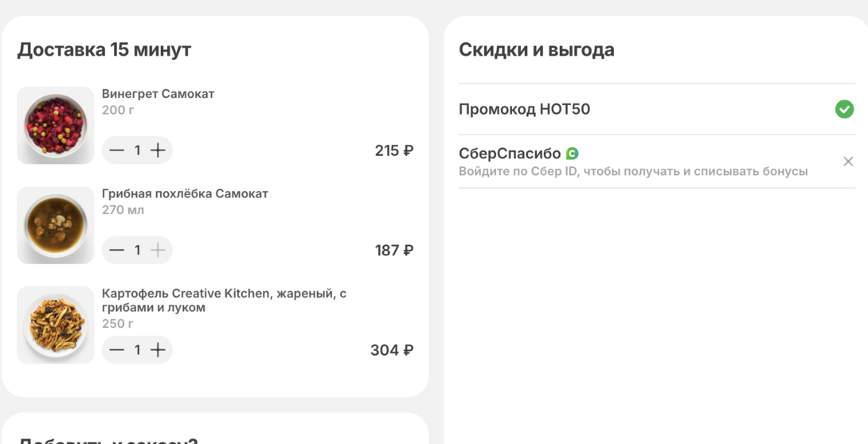Toggle the green HOT50 promo code checkmark
Image resolution: width=868 pixels, height=444 pixels.
click(x=844, y=109)
